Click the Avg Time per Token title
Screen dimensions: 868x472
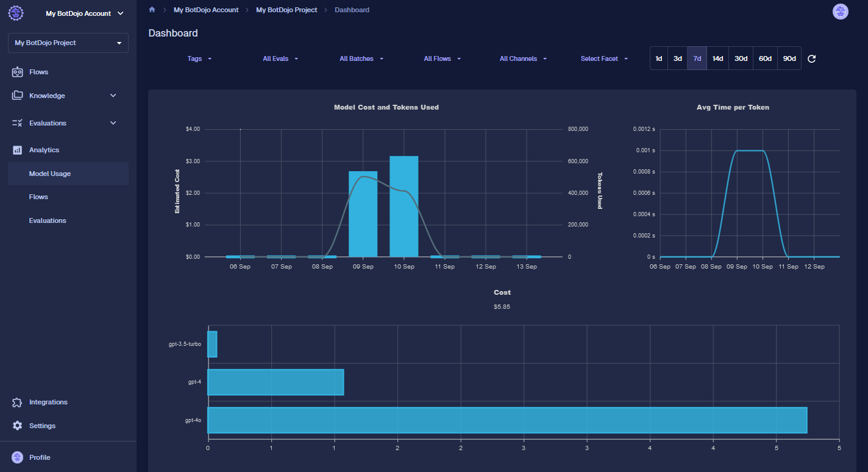pos(733,107)
